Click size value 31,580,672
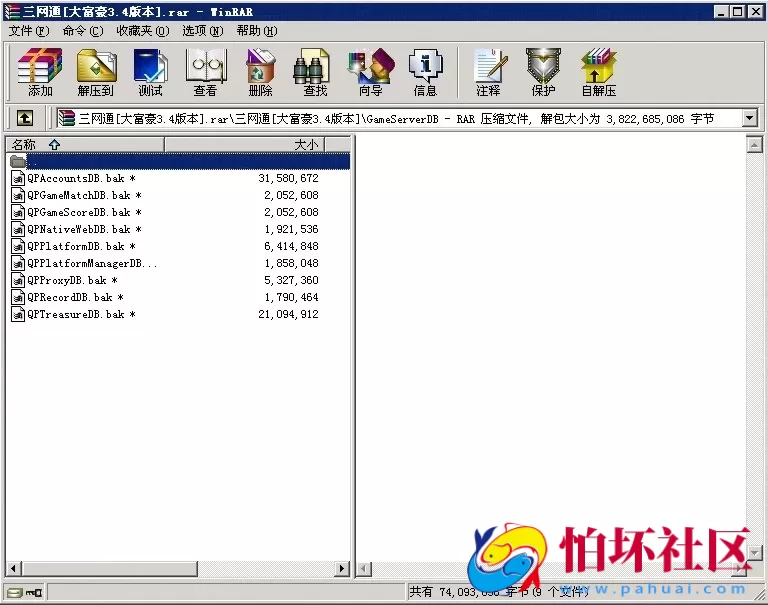 point(288,178)
